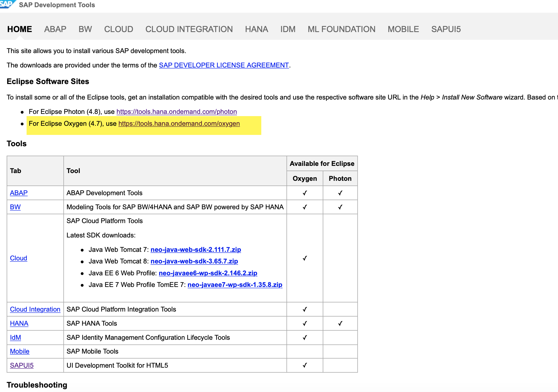Open the HANA navigation tab
The height and width of the screenshot is (392, 558).
(257, 29)
